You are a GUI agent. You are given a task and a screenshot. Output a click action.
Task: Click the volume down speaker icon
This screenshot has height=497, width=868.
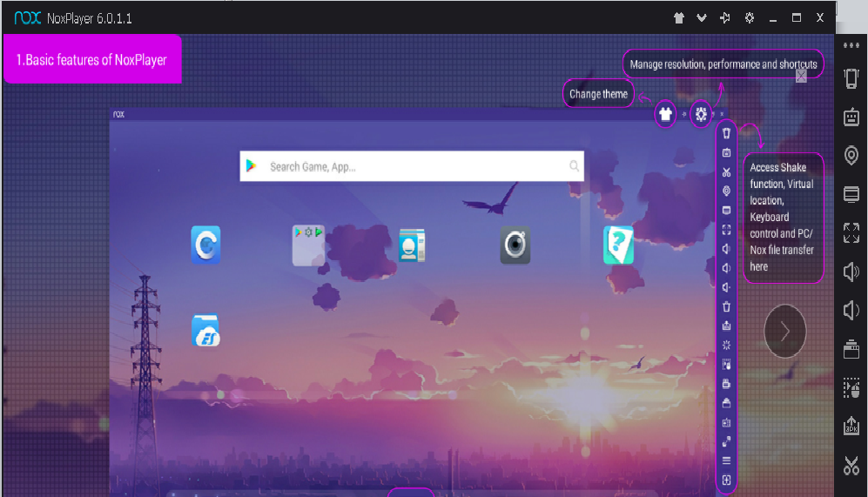[851, 311]
